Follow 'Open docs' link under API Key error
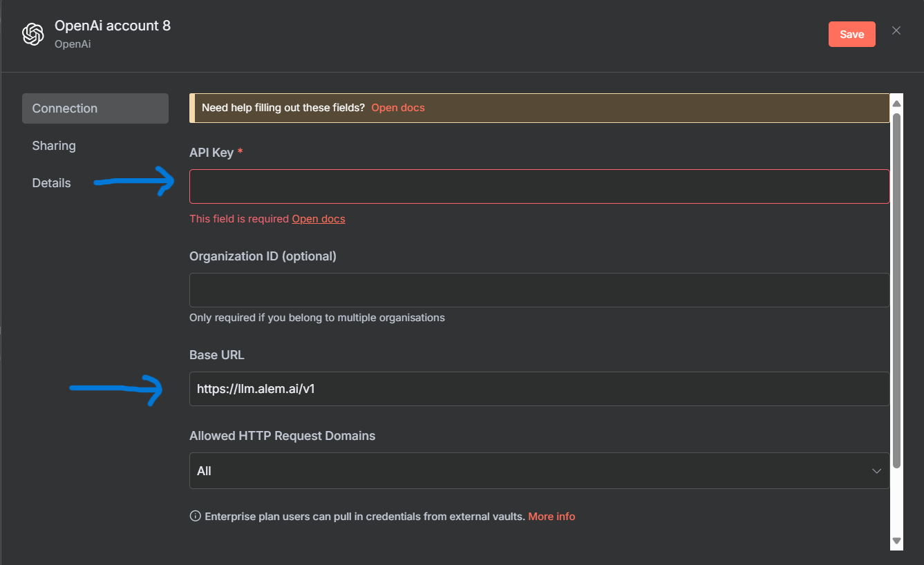 point(319,219)
